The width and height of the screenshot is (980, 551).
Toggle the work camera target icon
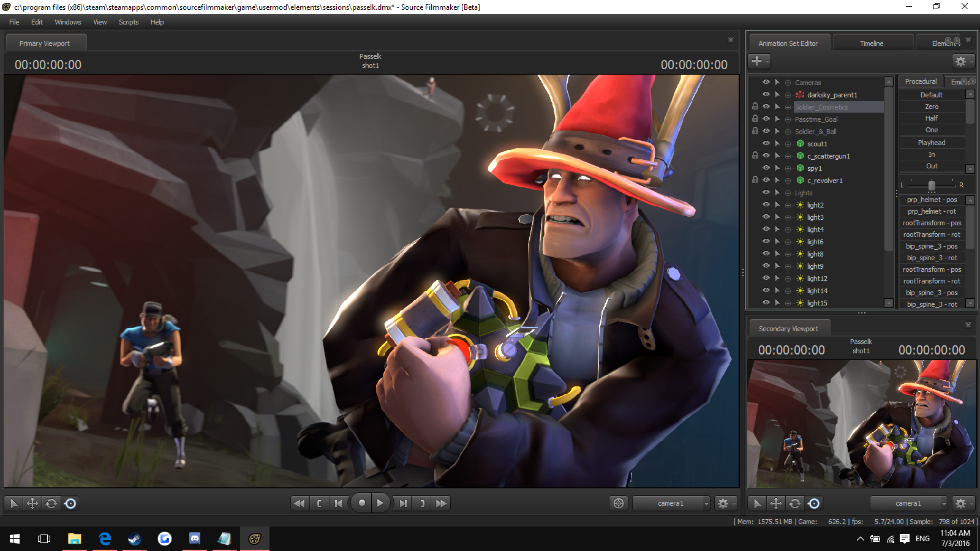point(619,503)
